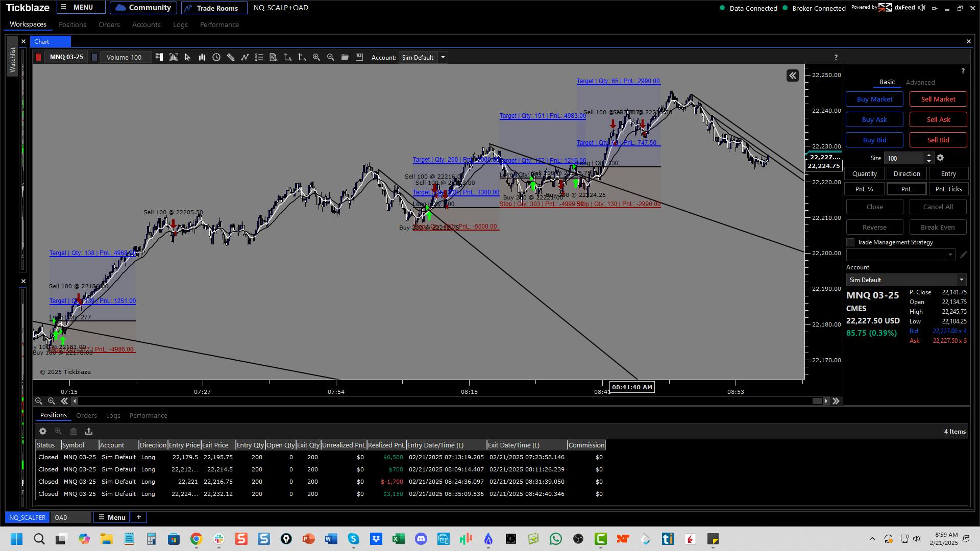This screenshot has width=980, height=551.
Task: Select the pointer cursor tool
Action: [x=187, y=57]
